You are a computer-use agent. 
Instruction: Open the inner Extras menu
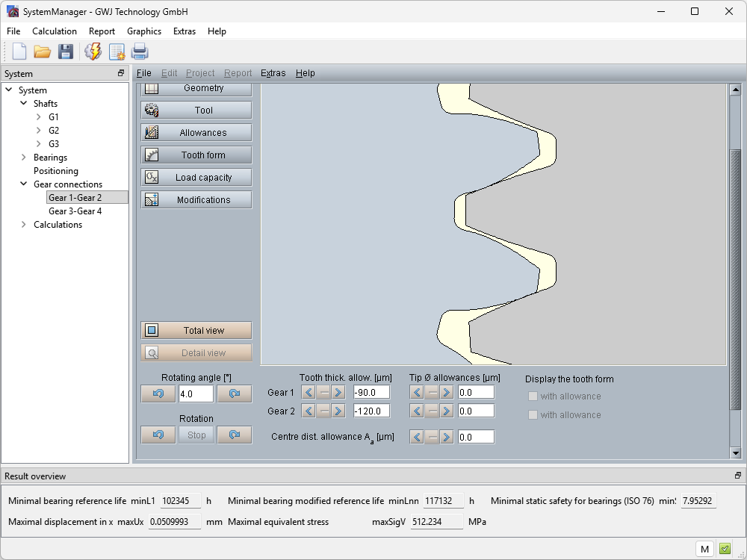pos(273,73)
